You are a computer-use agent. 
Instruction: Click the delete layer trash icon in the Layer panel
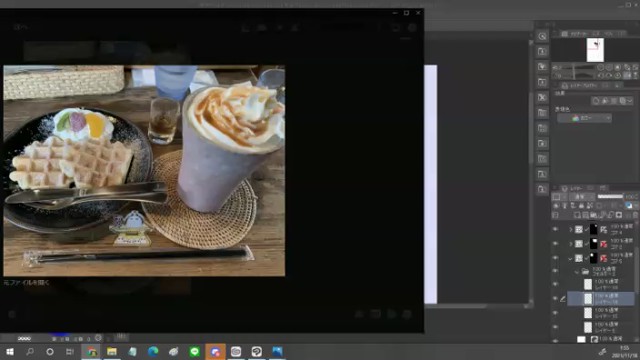(x=636, y=215)
